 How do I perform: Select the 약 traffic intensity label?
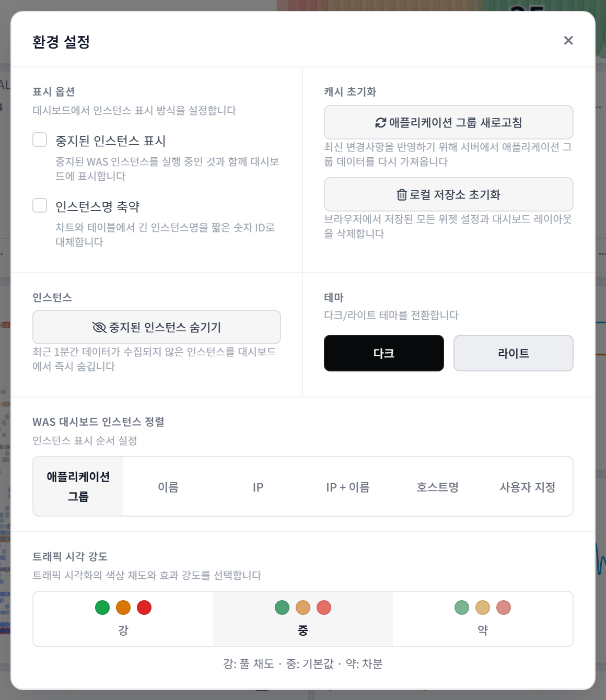click(483, 631)
